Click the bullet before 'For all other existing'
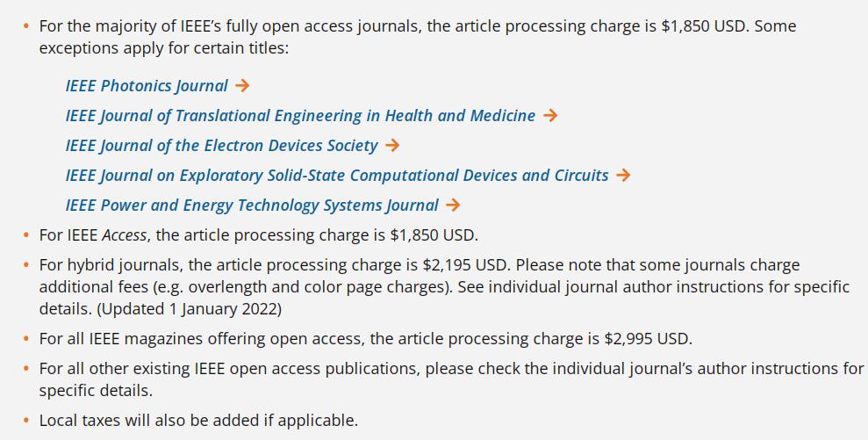Screen dimensions: 868x440 click(x=26, y=369)
